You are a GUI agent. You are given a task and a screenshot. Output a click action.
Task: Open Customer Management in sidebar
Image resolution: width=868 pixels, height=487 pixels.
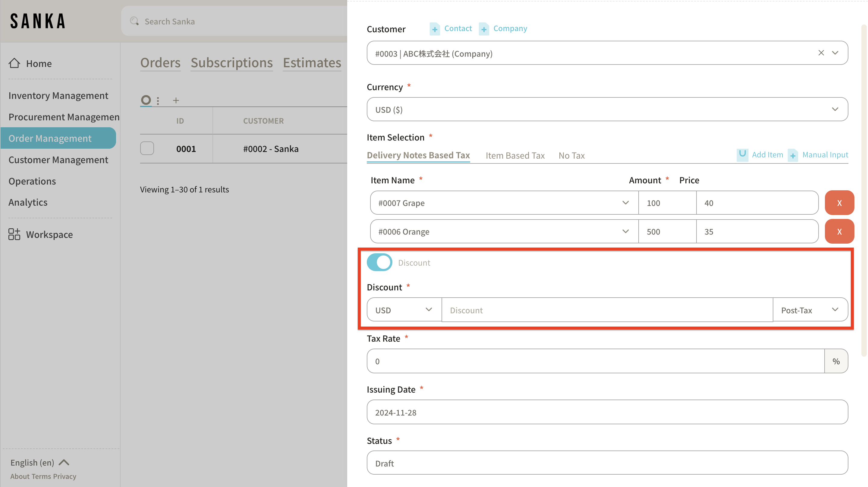click(58, 160)
